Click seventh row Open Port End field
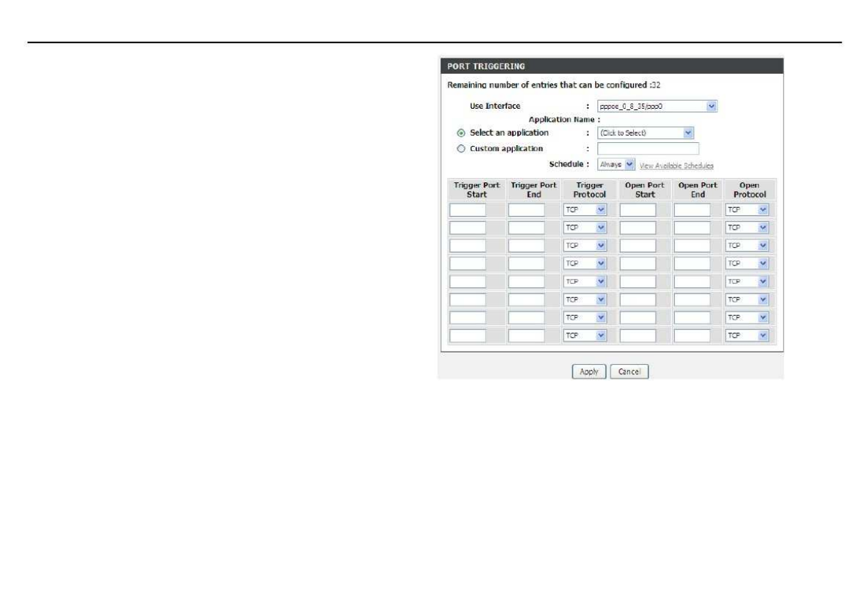This screenshot has height=615, width=868. [692, 318]
